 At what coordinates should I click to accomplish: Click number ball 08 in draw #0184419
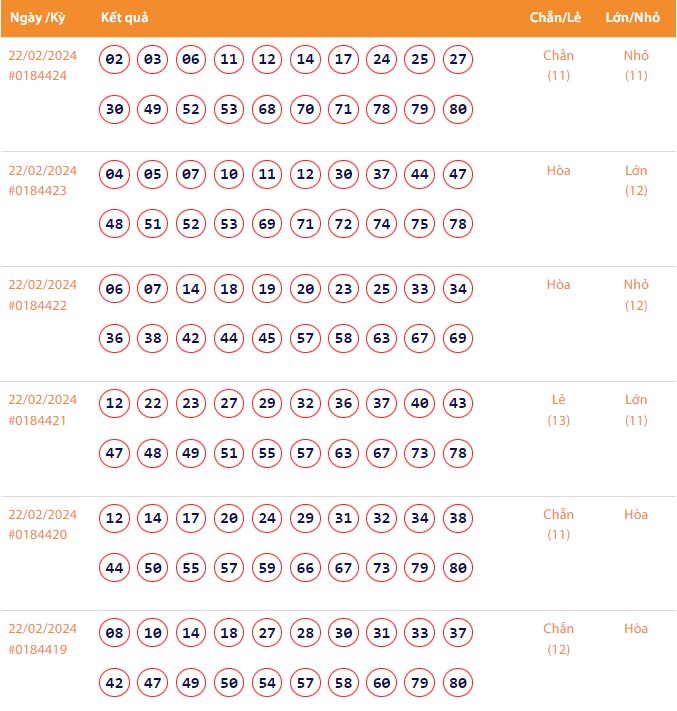point(115,633)
